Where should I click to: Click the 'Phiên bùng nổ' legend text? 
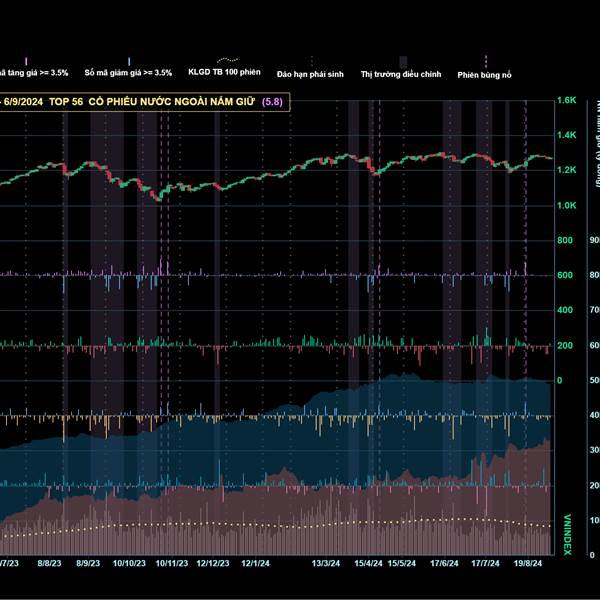tap(485, 74)
